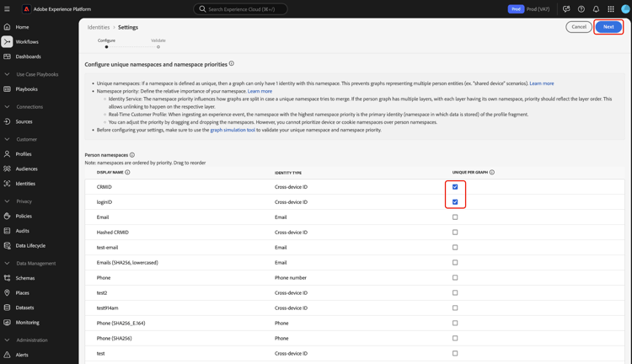Go to Audiences in the sidebar

tap(26, 169)
